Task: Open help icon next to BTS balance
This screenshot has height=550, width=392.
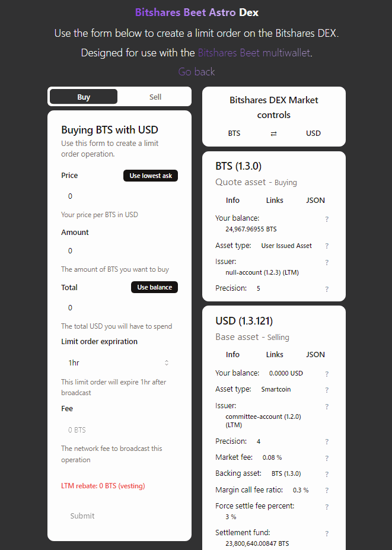Action: [x=327, y=219]
